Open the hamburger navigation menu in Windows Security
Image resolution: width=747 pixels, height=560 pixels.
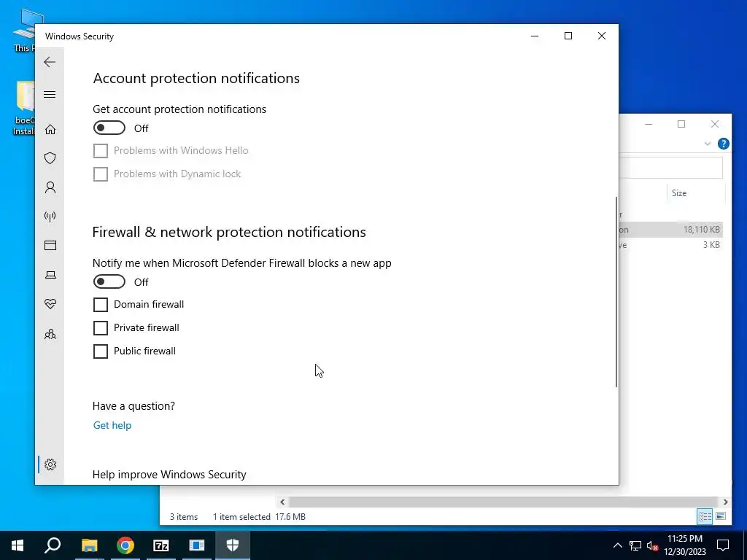point(50,94)
